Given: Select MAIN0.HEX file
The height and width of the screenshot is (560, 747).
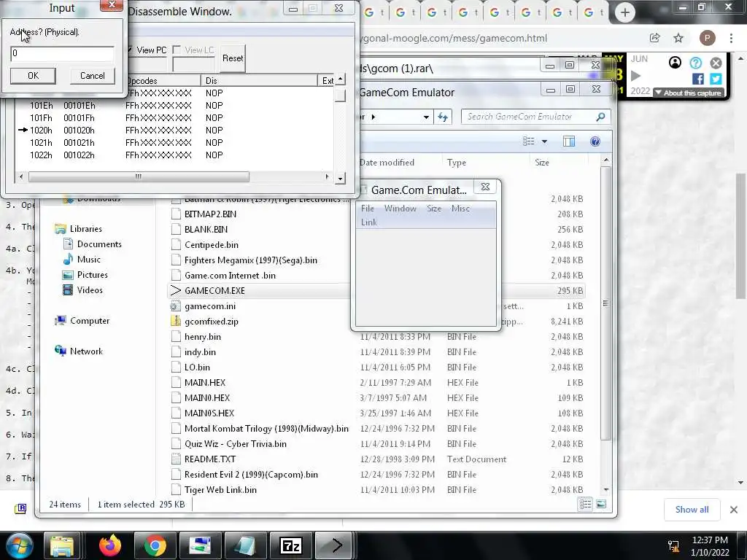Looking at the screenshot, I should [206, 397].
